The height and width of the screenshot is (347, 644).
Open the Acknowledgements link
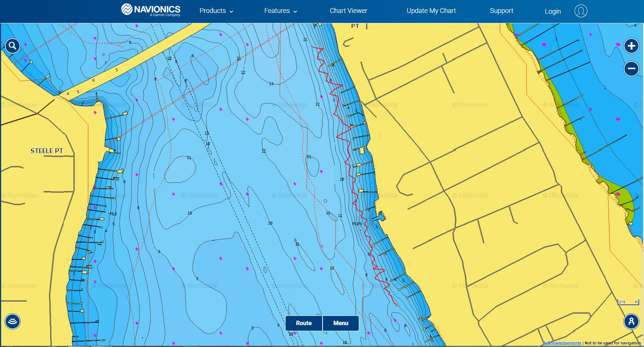point(562,343)
